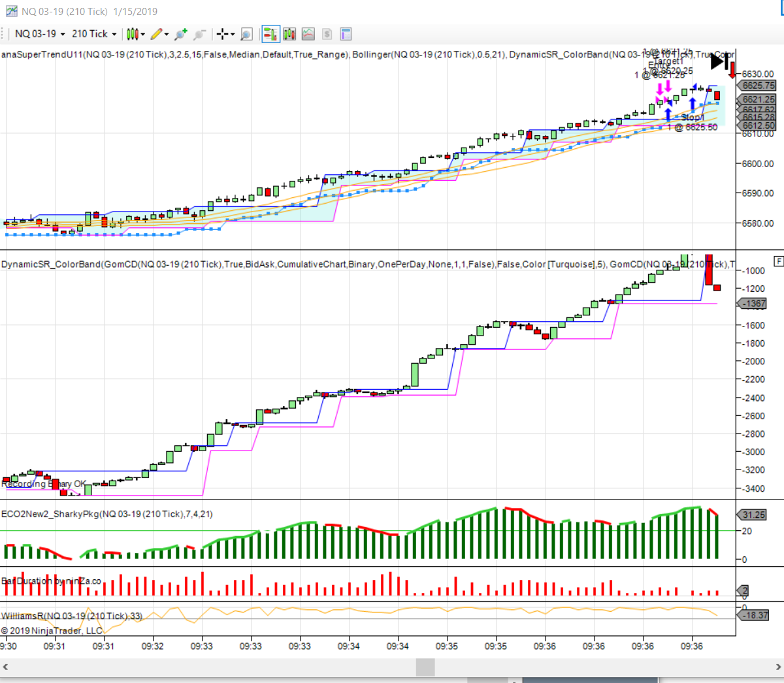Image resolution: width=784 pixels, height=683 pixels.
Task: Click the 6625.75 price marker
Action: [758, 86]
